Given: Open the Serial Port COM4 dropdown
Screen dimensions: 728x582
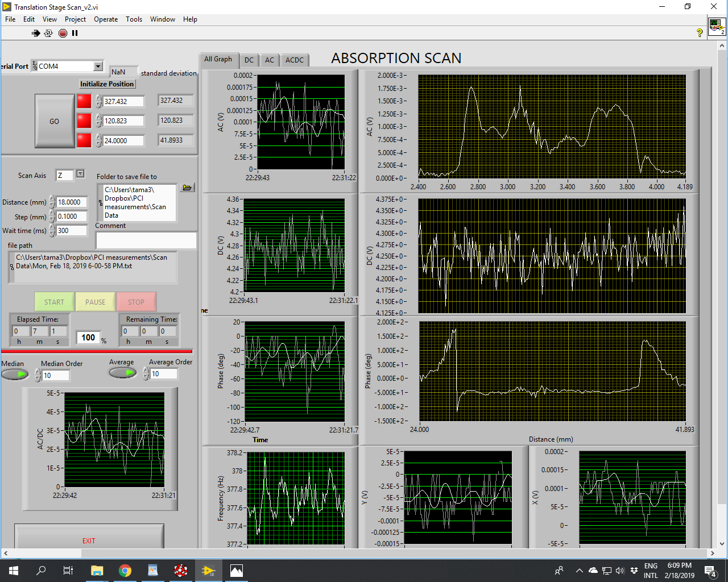Looking at the screenshot, I should pyautogui.click(x=98, y=66).
